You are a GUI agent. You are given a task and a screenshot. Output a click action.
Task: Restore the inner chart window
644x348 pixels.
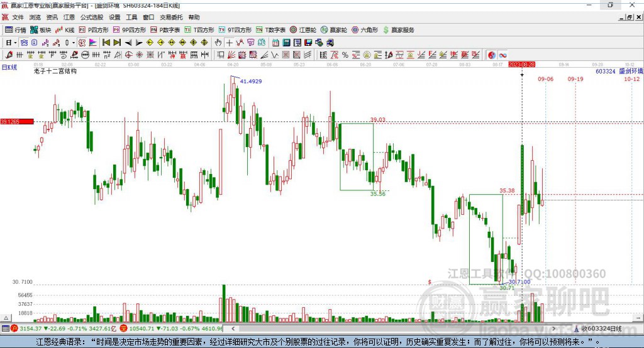[x=630, y=17]
